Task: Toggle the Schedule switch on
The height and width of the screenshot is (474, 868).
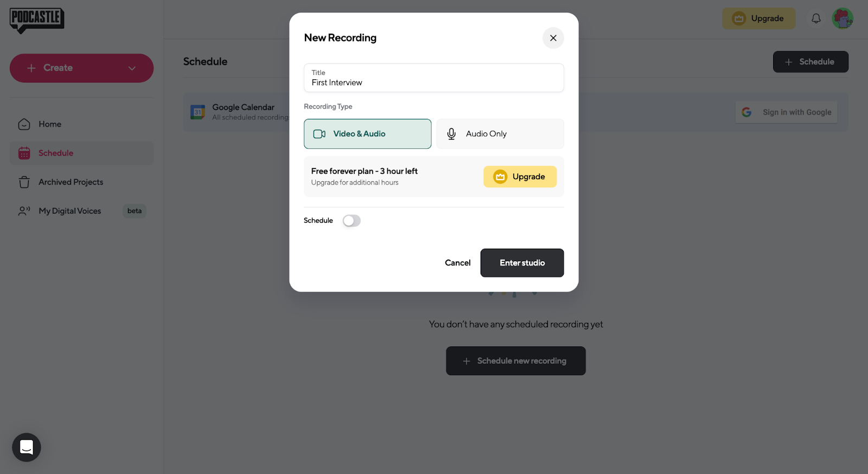Action: coord(352,220)
